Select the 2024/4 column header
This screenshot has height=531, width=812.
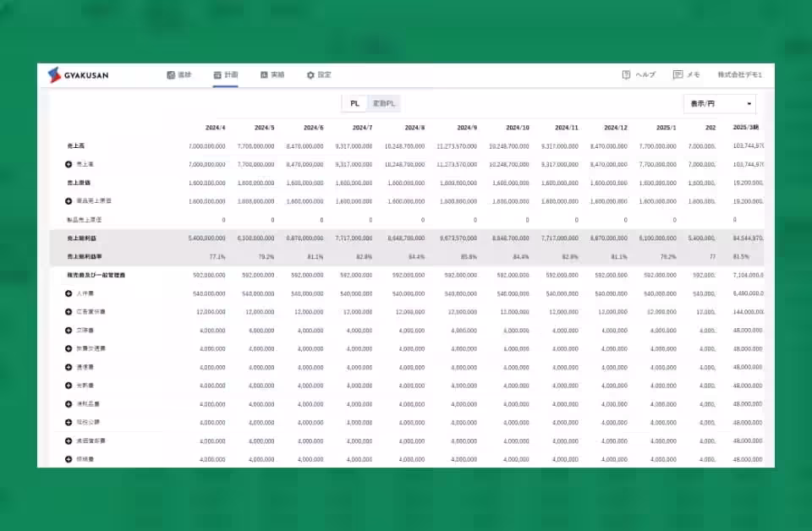[215, 128]
